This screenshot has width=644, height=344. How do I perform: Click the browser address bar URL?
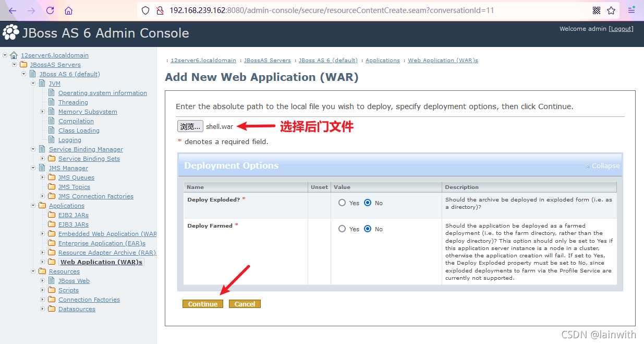coord(332,10)
